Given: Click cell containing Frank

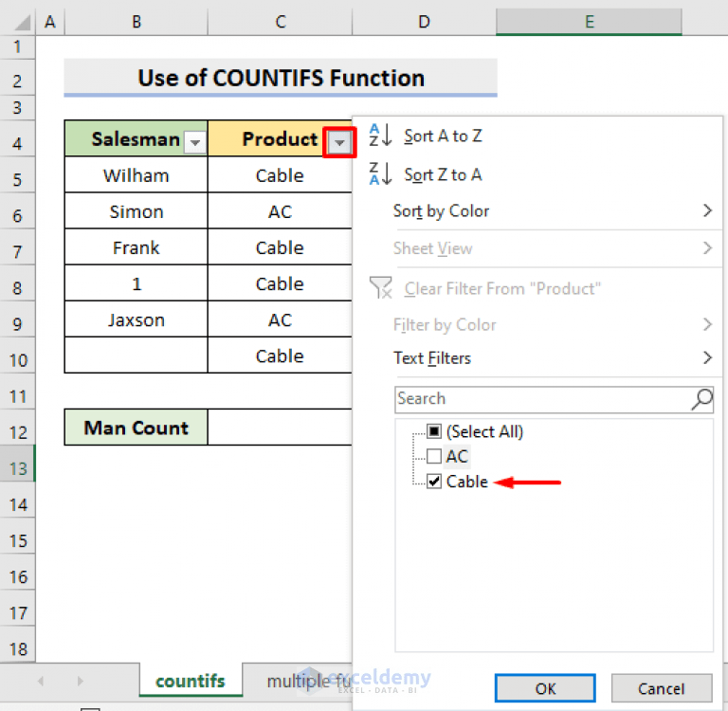Looking at the screenshot, I should tap(136, 247).
